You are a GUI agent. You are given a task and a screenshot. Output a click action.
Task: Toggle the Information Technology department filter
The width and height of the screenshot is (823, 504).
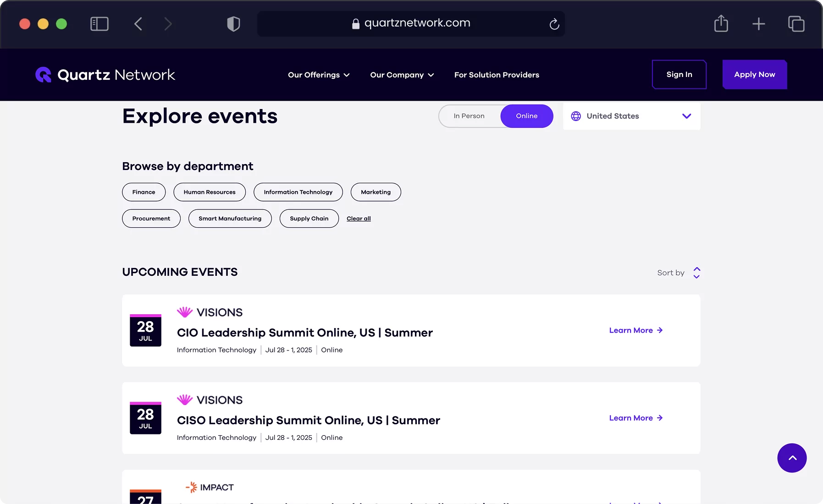298,192
